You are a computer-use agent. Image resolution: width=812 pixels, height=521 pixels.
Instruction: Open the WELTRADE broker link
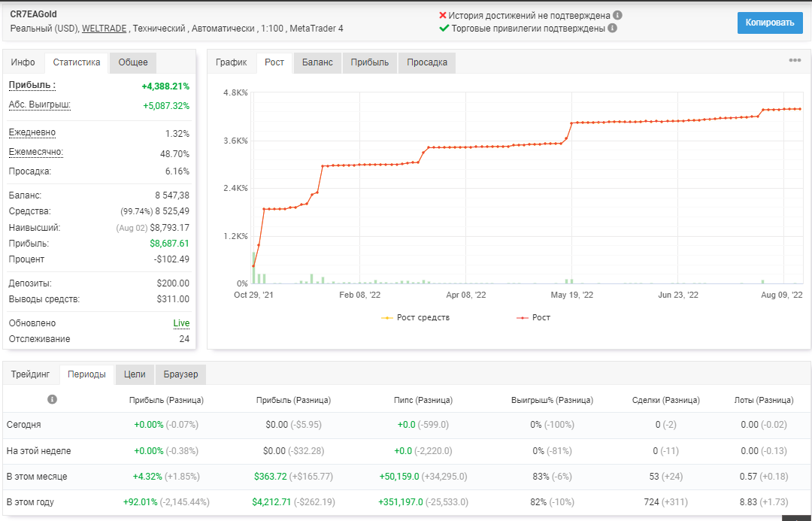[x=104, y=29]
